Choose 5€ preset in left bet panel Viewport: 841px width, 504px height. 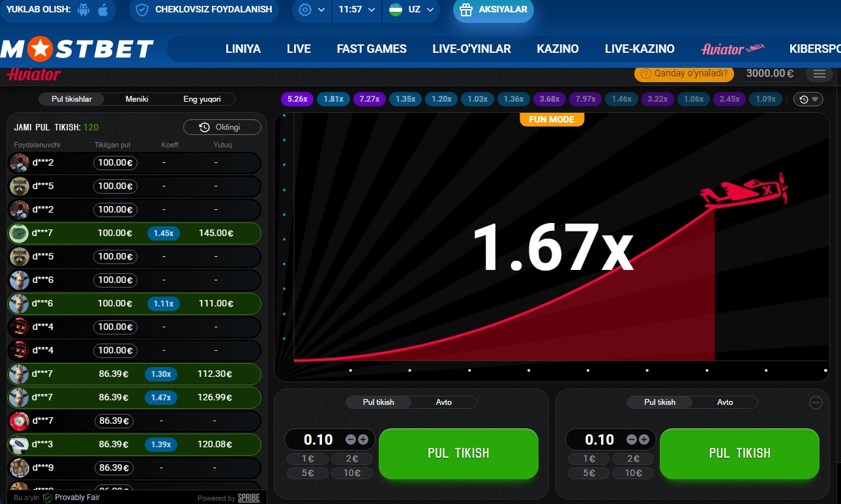pyautogui.click(x=308, y=473)
